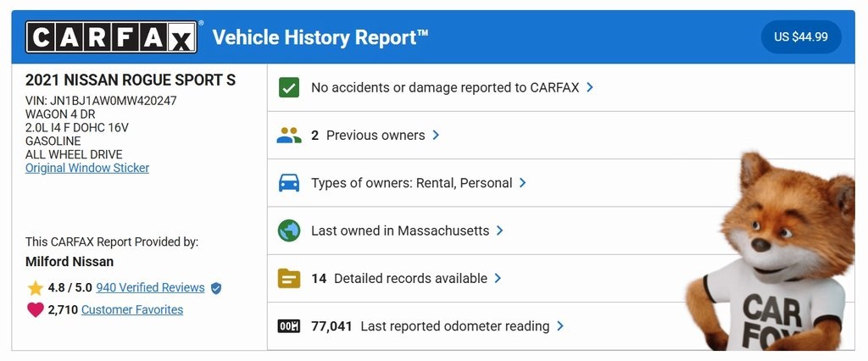Screen dimensions: 868x361
Task: Click the CARFAX logo
Action: coord(111,37)
